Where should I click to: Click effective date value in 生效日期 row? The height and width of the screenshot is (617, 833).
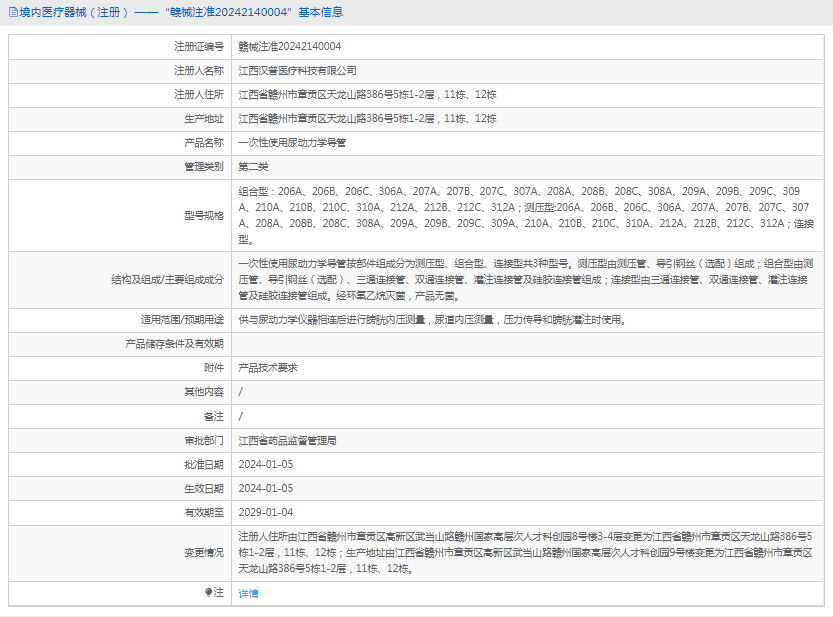tap(266, 488)
